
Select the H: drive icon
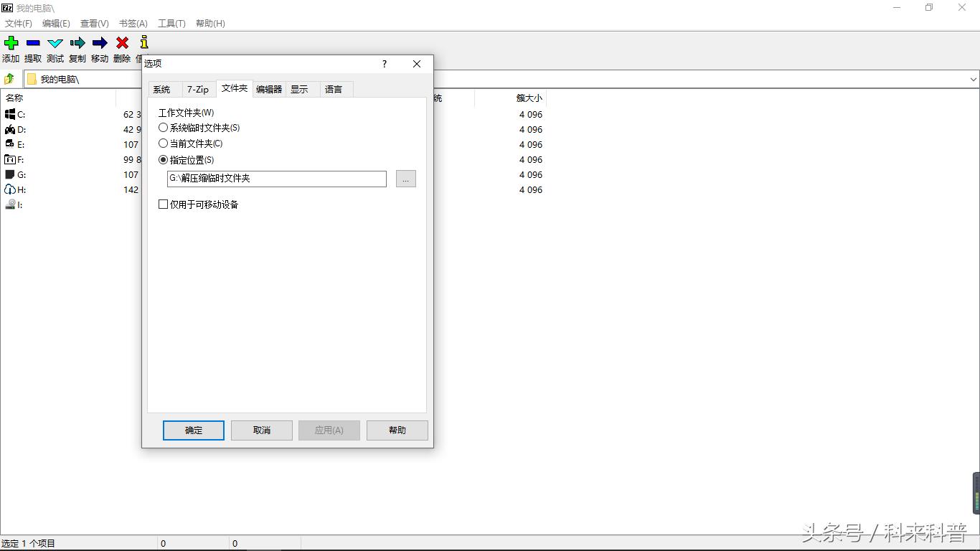(x=10, y=189)
